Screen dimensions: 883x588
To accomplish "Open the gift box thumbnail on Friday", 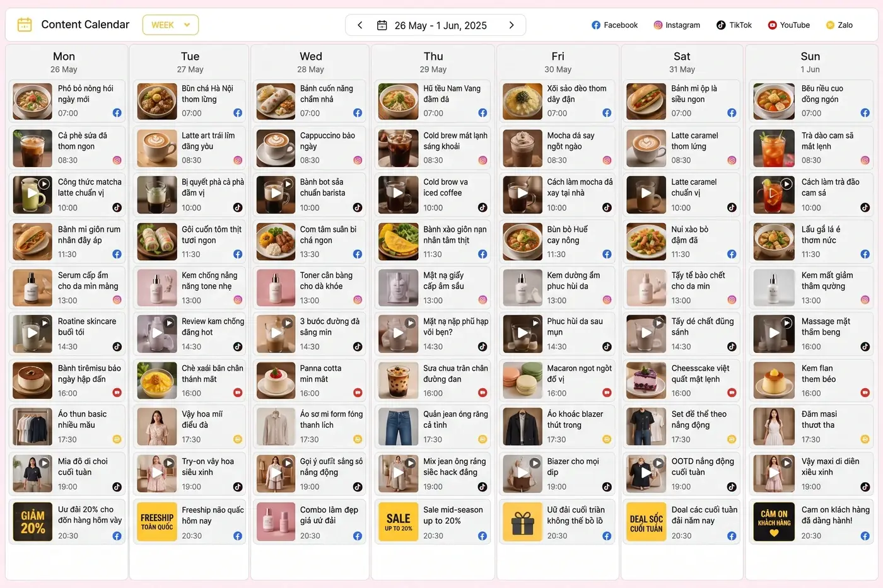I will click(523, 522).
